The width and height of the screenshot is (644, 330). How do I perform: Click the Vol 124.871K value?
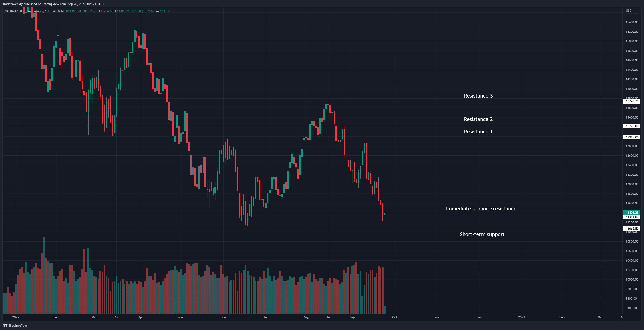[164, 11]
